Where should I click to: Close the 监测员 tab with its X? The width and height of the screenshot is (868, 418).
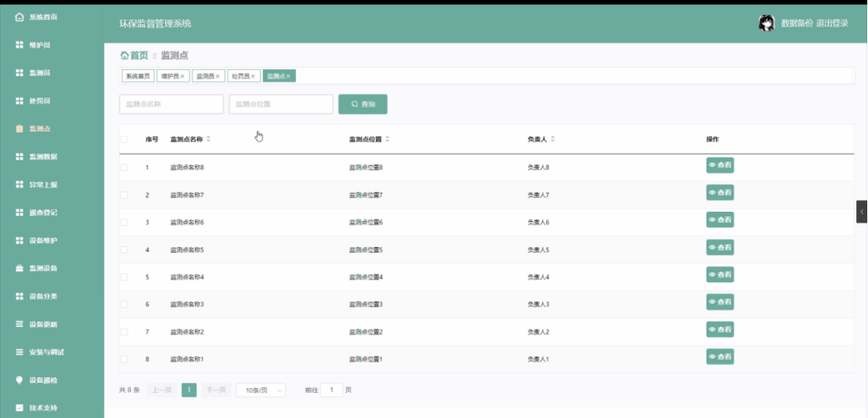coord(218,77)
